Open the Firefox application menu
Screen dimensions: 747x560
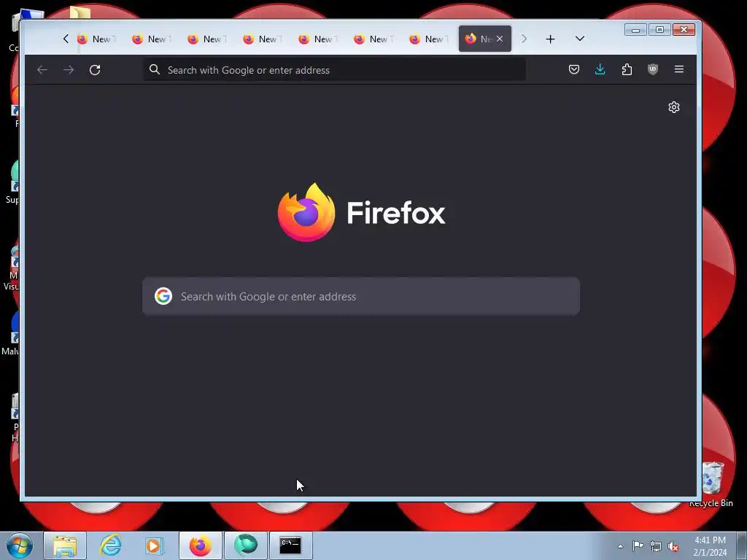pos(679,69)
